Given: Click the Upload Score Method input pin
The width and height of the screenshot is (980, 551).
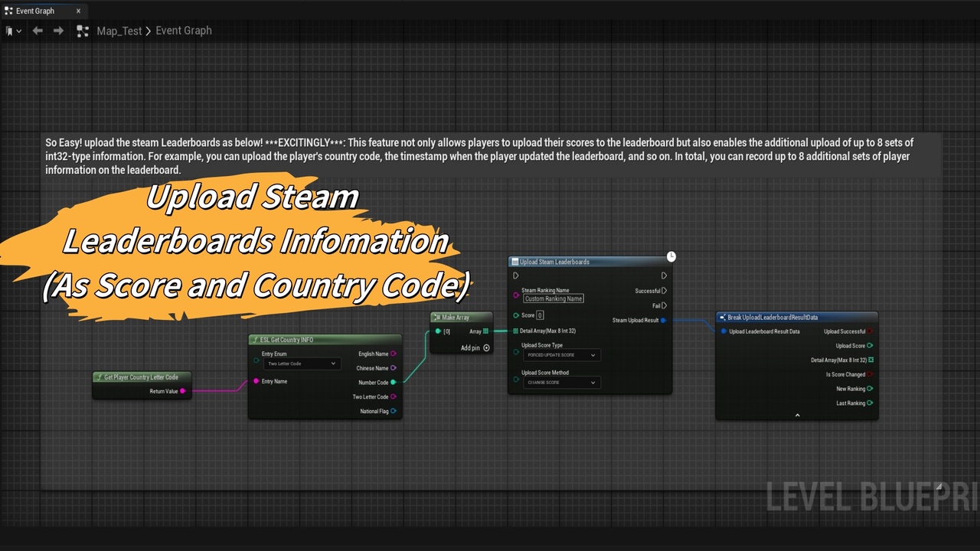Looking at the screenshot, I should 516,378.
